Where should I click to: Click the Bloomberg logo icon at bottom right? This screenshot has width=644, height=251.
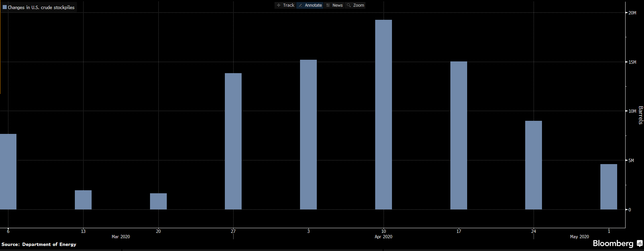[x=640, y=244]
